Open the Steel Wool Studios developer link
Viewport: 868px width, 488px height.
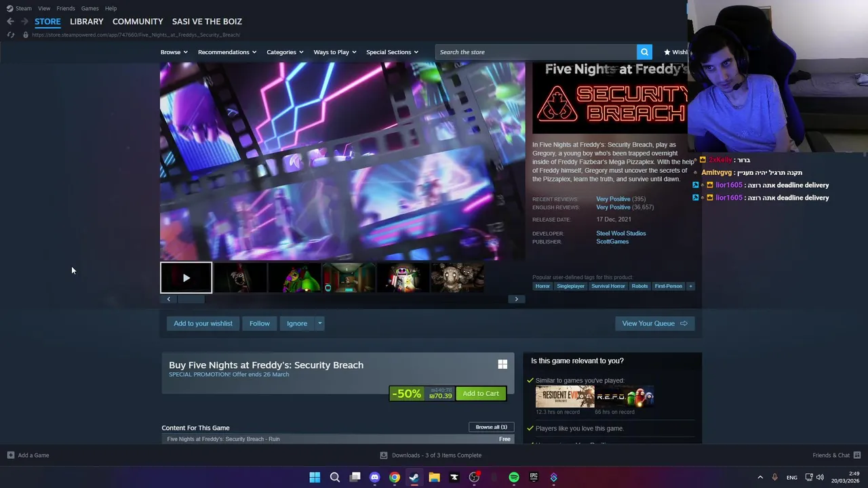pyautogui.click(x=621, y=233)
